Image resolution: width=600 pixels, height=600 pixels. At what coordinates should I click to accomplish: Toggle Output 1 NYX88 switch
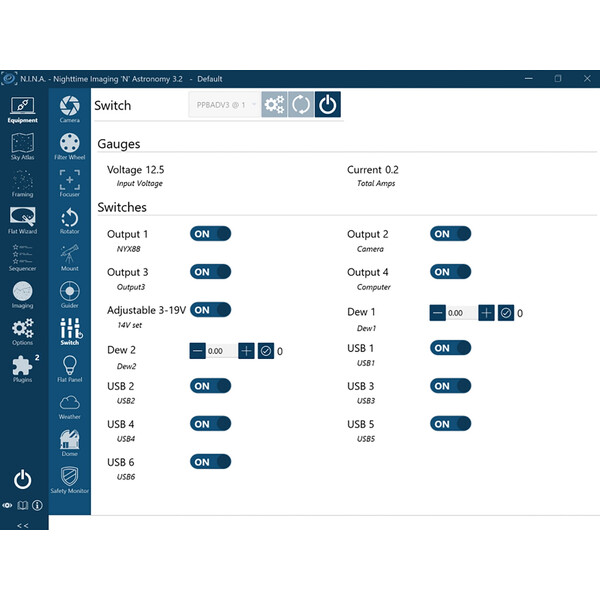(210, 234)
